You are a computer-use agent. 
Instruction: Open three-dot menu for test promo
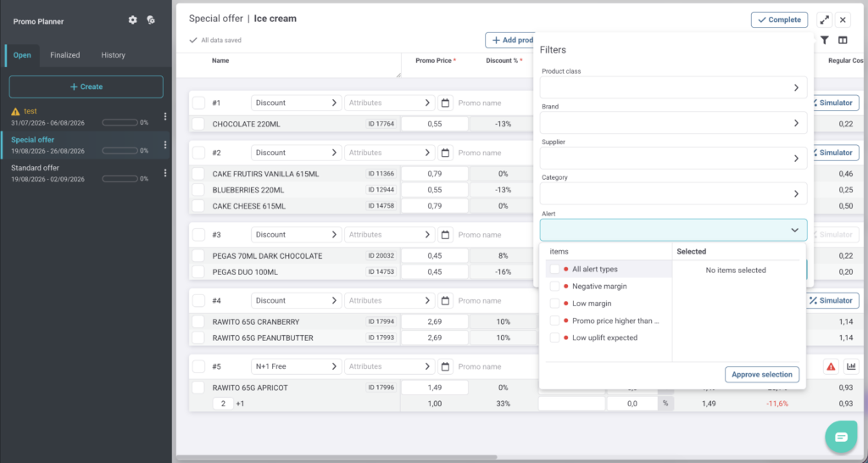165,116
